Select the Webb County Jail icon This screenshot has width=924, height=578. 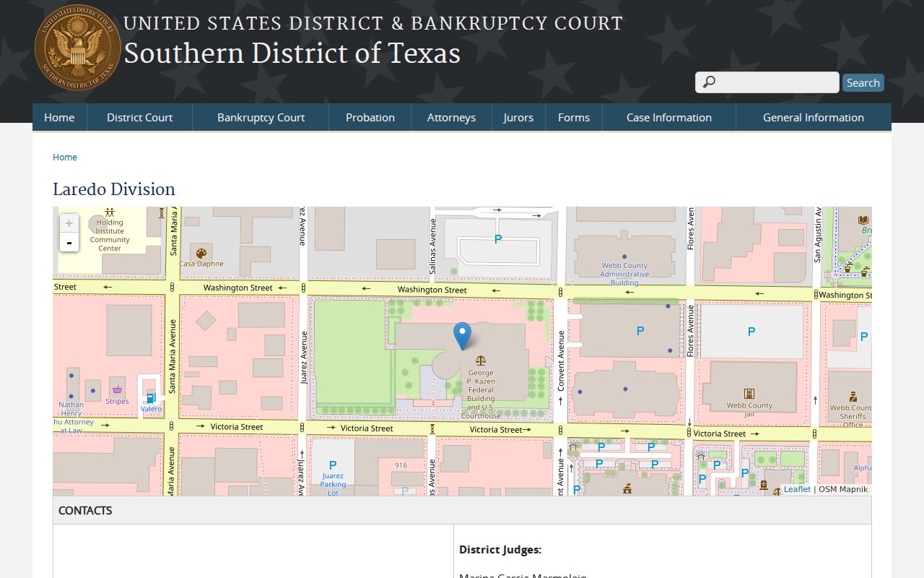(x=749, y=394)
